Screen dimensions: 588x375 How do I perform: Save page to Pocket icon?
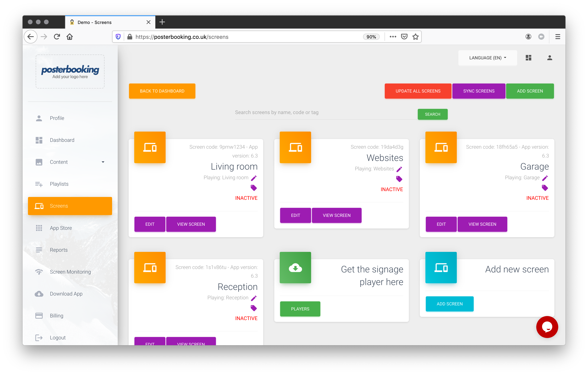[x=404, y=37]
